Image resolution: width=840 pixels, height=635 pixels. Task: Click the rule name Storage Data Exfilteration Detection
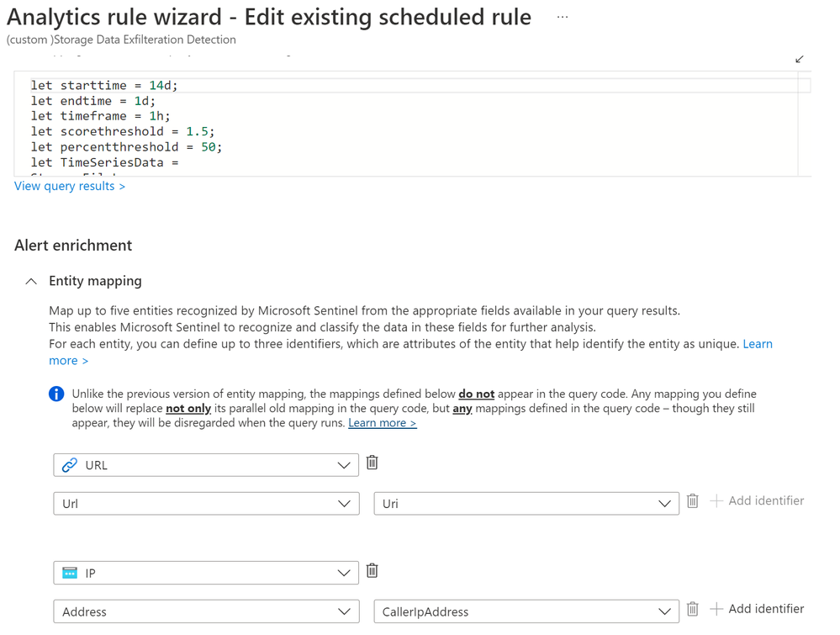click(x=121, y=40)
